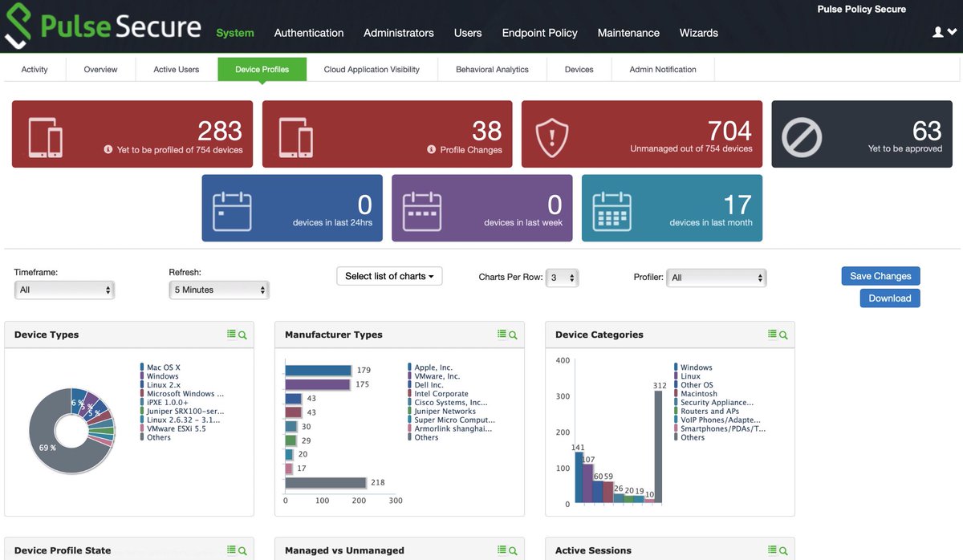Open the System menu
Viewport: 963px width, 560px height.
point(235,33)
